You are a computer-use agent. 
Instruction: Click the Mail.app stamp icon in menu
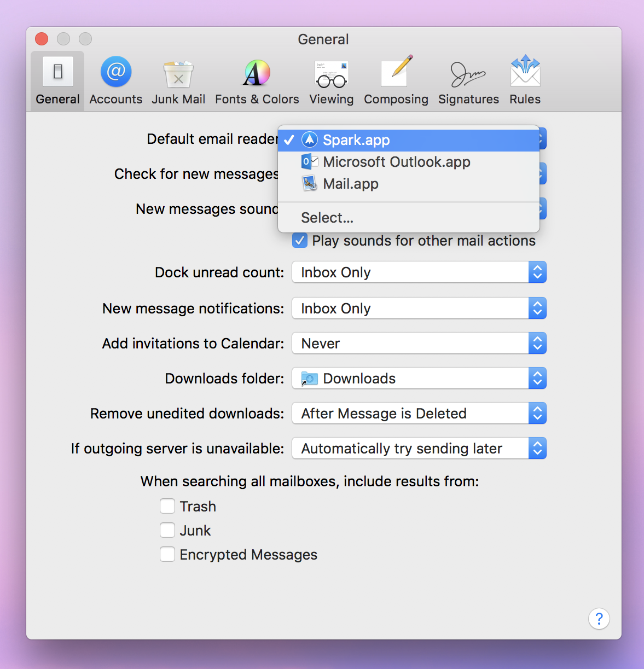pyautogui.click(x=310, y=183)
